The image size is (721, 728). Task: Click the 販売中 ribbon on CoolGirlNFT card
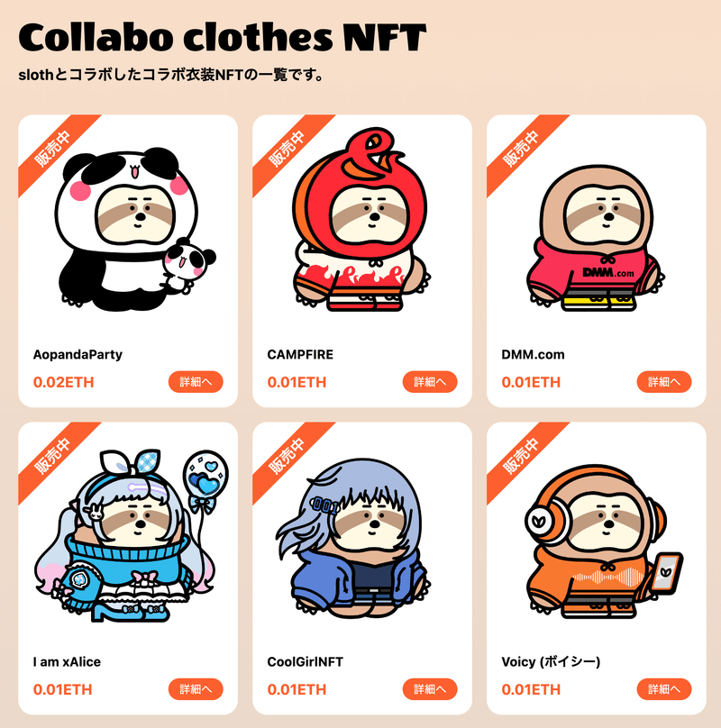[287, 457]
